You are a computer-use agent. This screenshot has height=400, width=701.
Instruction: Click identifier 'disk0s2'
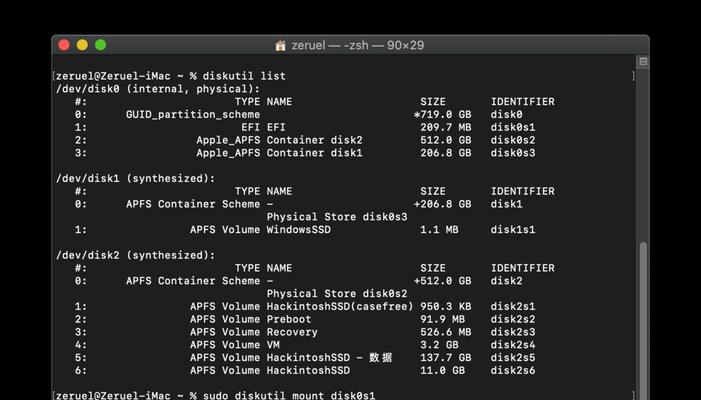tap(513, 140)
